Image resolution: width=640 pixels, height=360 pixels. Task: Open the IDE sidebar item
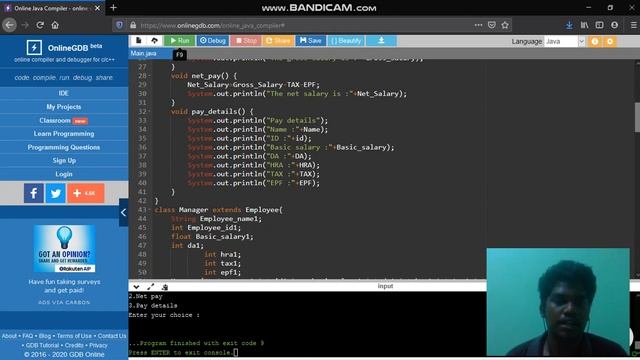tap(64, 93)
